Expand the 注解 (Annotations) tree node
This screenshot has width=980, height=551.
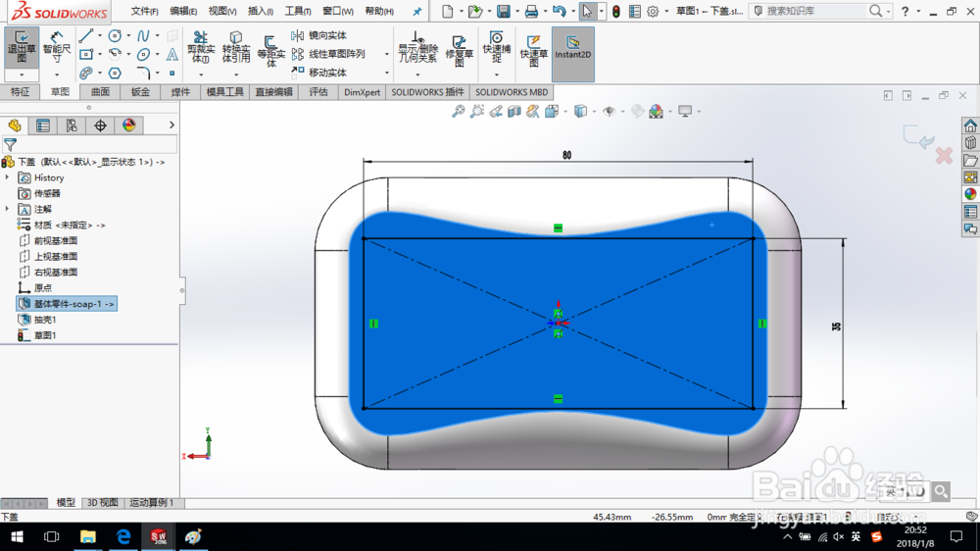pos(7,209)
